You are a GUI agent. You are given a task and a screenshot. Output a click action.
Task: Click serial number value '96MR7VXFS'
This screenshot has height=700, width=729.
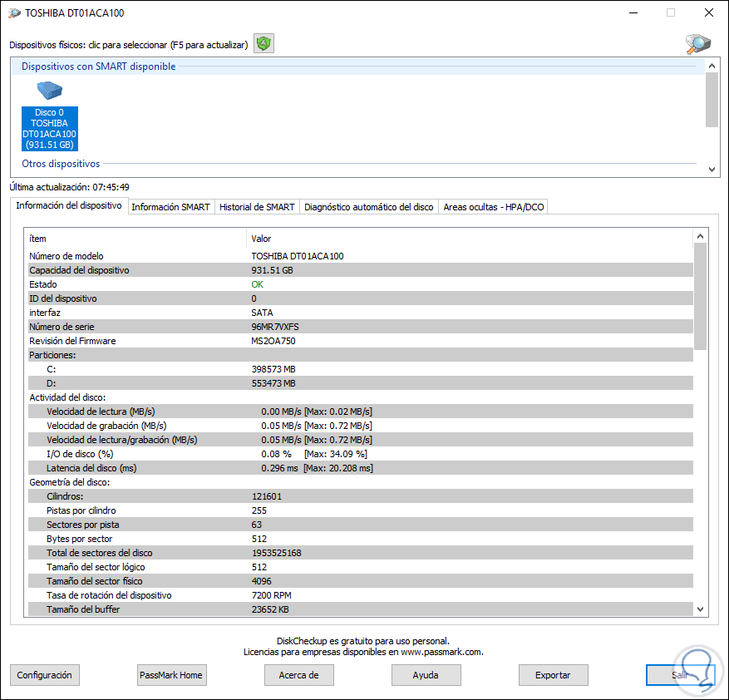275,327
